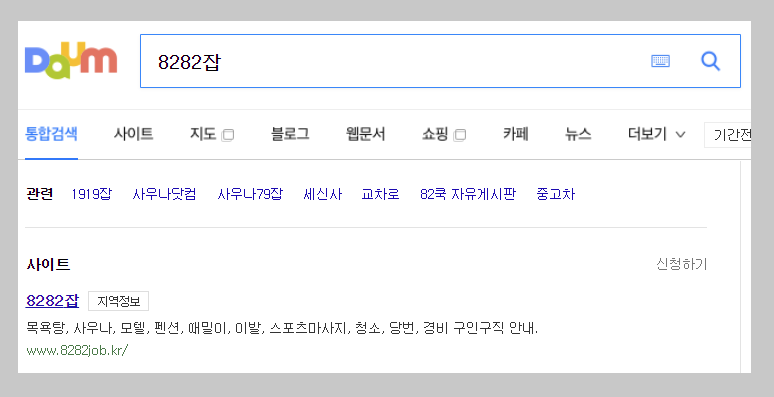Go to the 쇼핑 tab

(435, 134)
